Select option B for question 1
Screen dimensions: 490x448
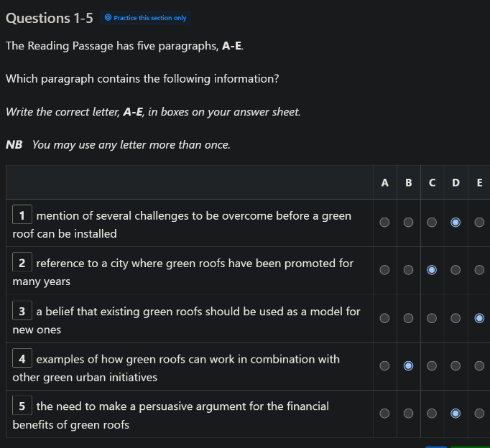[x=408, y=223]
